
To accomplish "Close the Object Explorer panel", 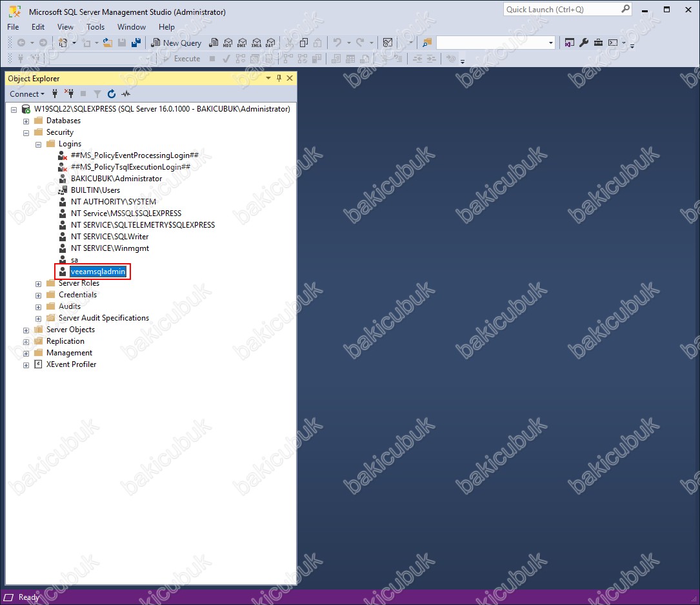I will point(290,79).
